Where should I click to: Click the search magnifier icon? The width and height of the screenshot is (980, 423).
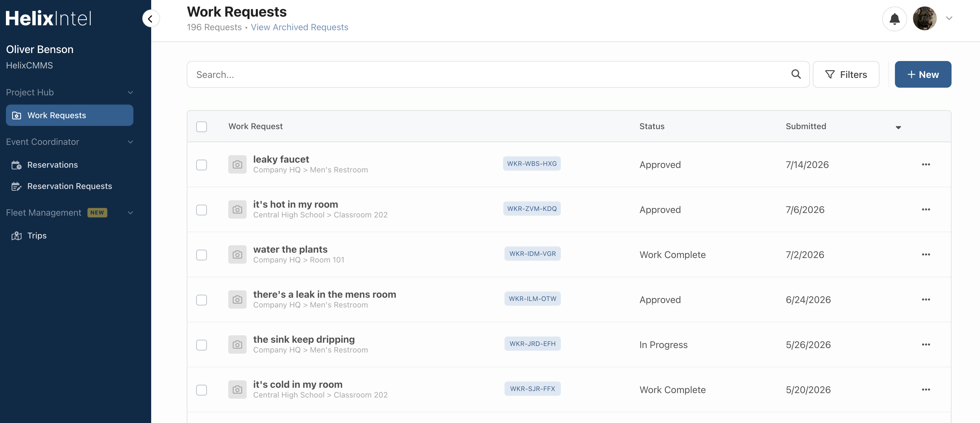[x=796, y=74]
